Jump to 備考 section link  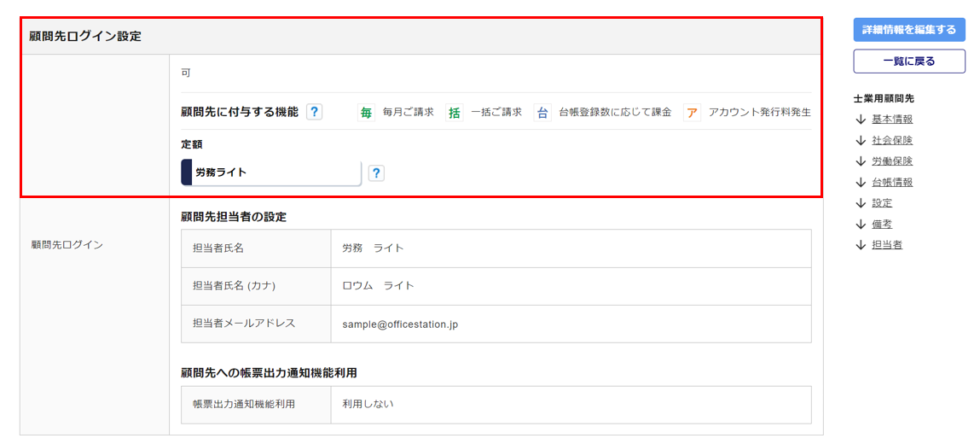coord(882,224)
